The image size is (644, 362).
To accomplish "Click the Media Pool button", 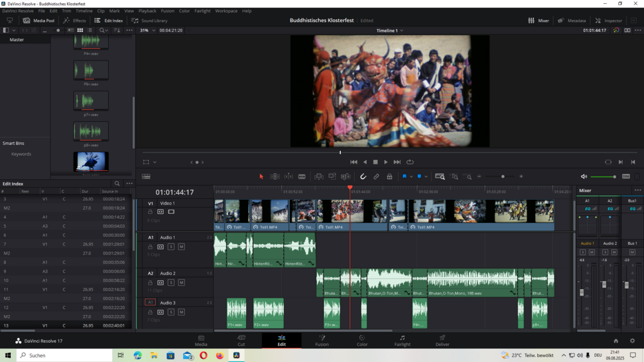I will point(39,21).
